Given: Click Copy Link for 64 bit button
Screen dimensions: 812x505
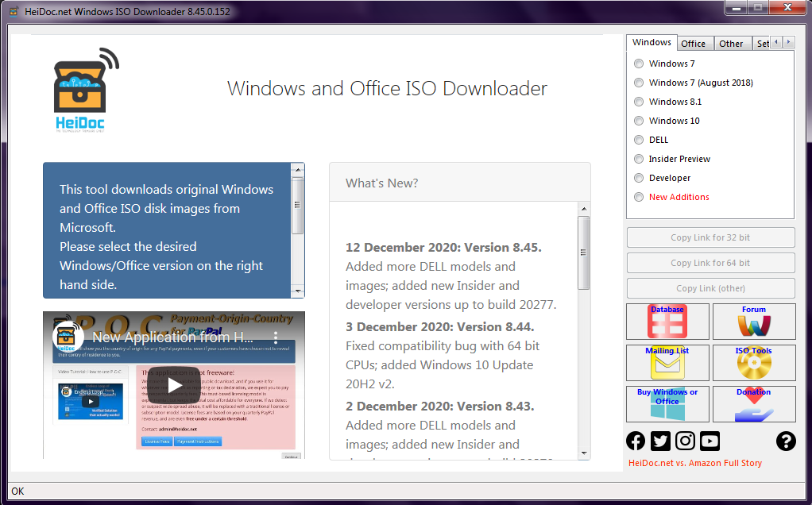Looking at the screenshot, I should (710, 263).
